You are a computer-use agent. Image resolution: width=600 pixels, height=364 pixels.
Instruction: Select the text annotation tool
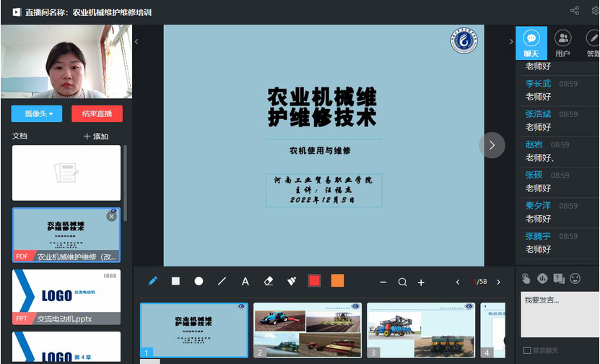click(x=245, y=282)
